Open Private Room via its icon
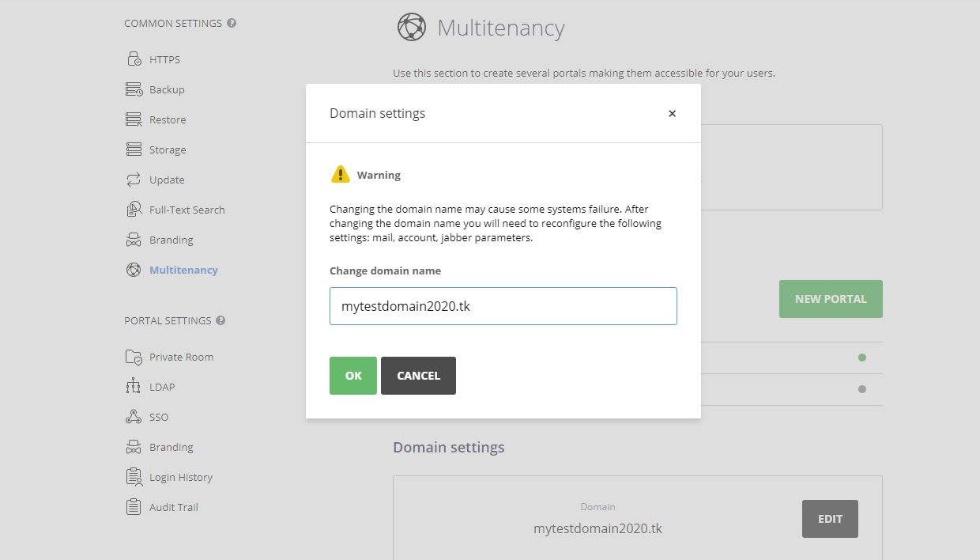Image resolution: width=980 pixels, height=560 pixels. pos(133,356)
